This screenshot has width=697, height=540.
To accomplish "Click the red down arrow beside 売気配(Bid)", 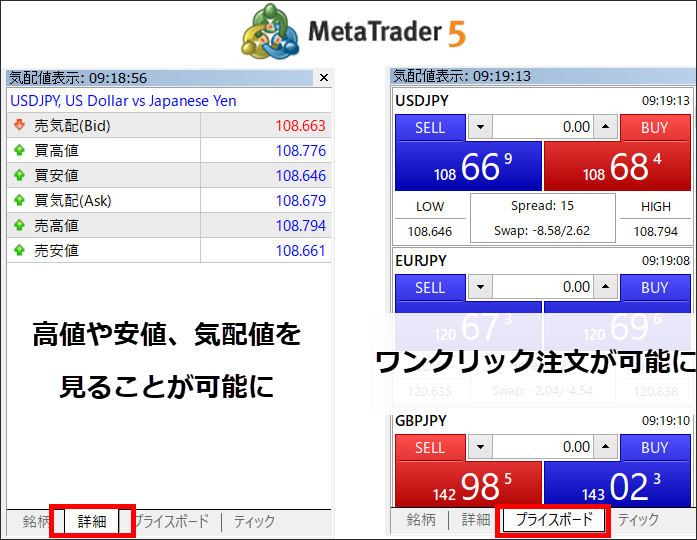I will (x=18, y=126).
